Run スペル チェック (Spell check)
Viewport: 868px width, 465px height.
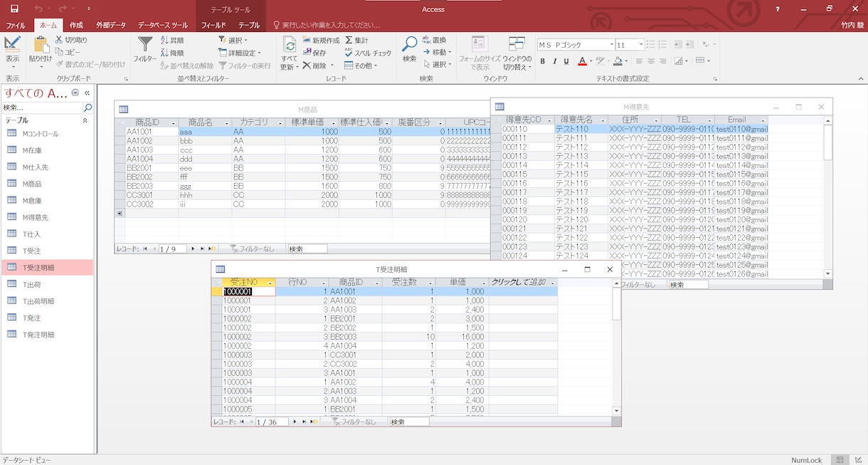click(368, 53)
